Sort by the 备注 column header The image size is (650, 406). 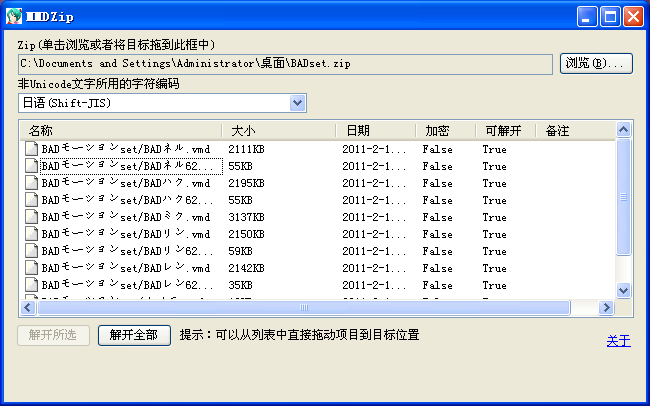click(576, 131)
